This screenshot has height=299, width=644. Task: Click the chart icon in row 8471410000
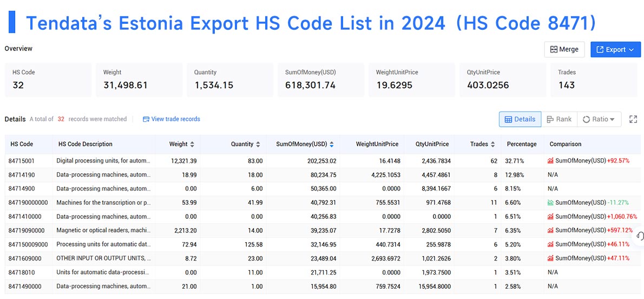coord(550,217)
